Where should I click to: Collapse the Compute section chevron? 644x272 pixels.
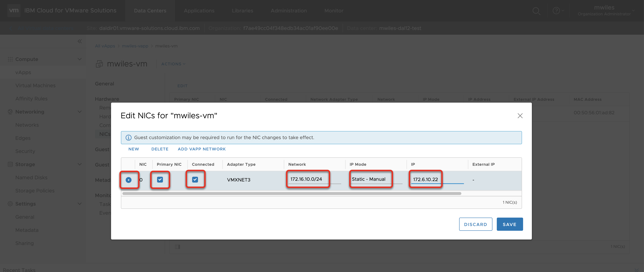point(79,59)
